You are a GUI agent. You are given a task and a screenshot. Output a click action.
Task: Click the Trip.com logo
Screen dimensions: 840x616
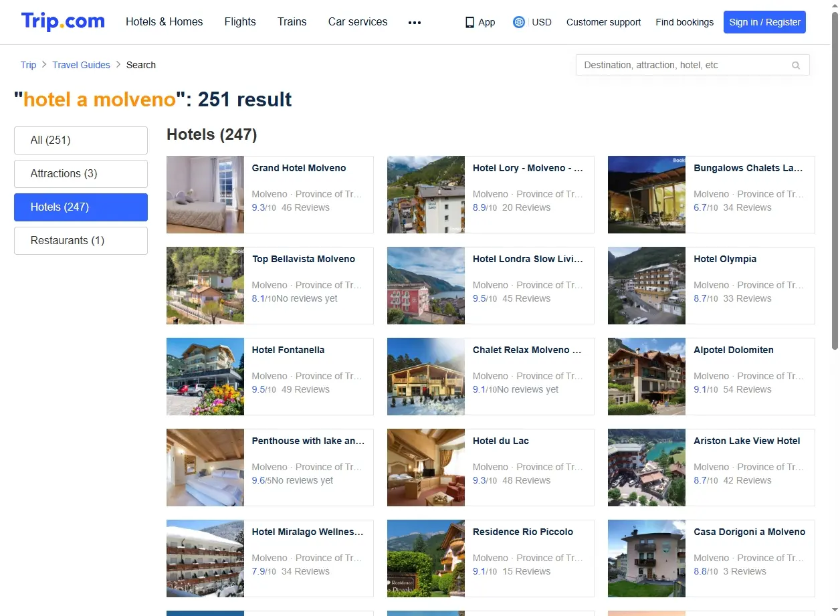pyautogui.click(x=63, y=21)
